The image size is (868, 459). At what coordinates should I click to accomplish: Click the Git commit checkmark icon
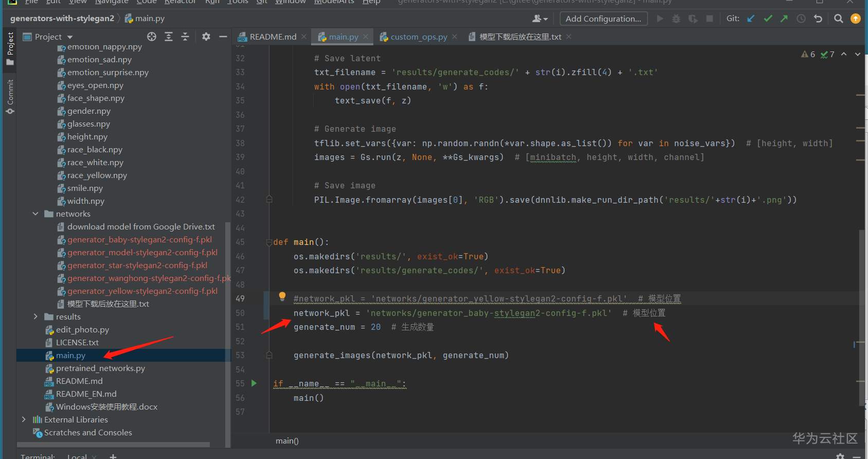(x=768, y=19)
